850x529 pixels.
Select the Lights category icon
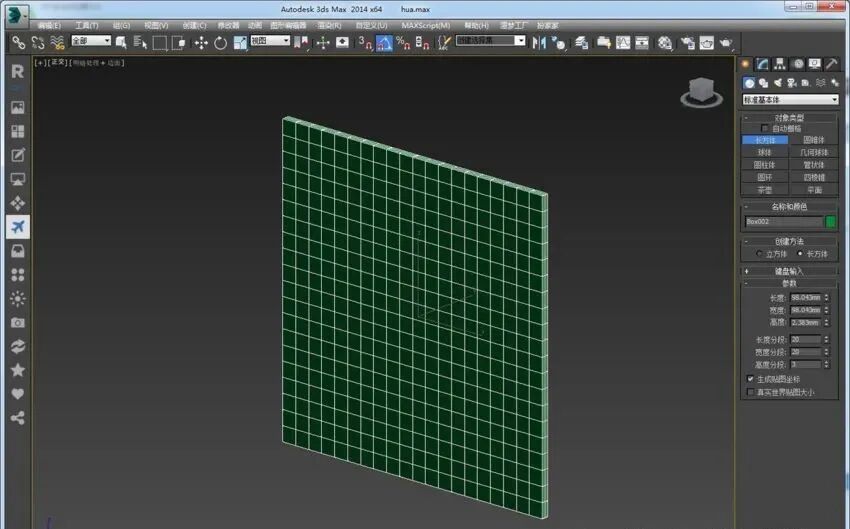(x=778, y=83)
